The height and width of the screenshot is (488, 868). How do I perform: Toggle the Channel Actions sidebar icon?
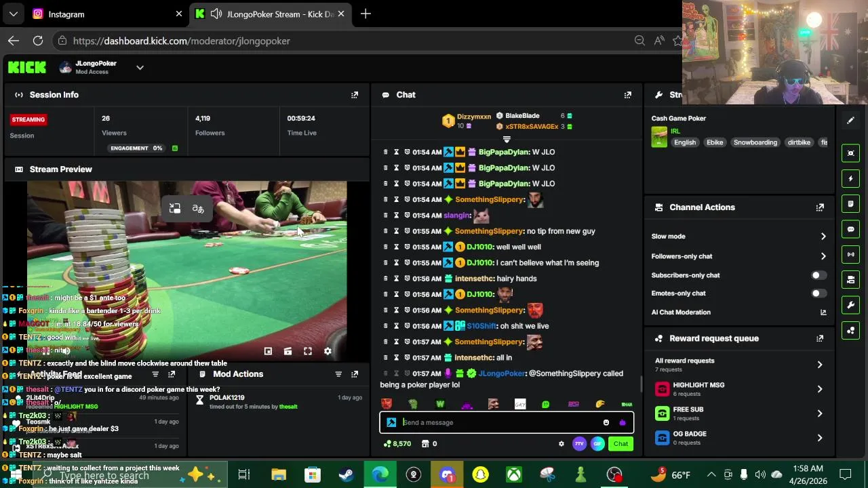pos(851,279)
